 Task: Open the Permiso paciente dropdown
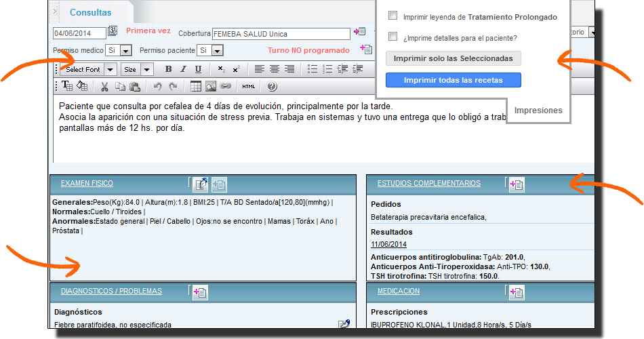click(x=217, y=51)
